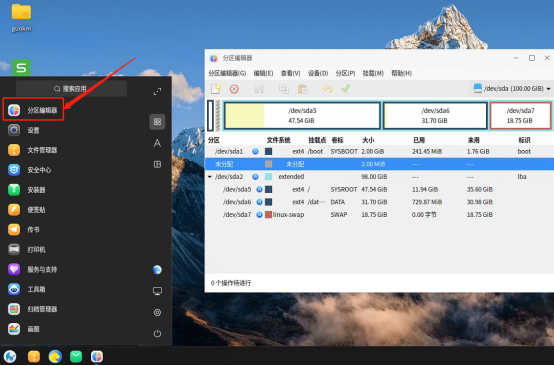Screen dimensions: 554x366
Task: Click the copy partition toolbar icon
Action: pos(284,89)
